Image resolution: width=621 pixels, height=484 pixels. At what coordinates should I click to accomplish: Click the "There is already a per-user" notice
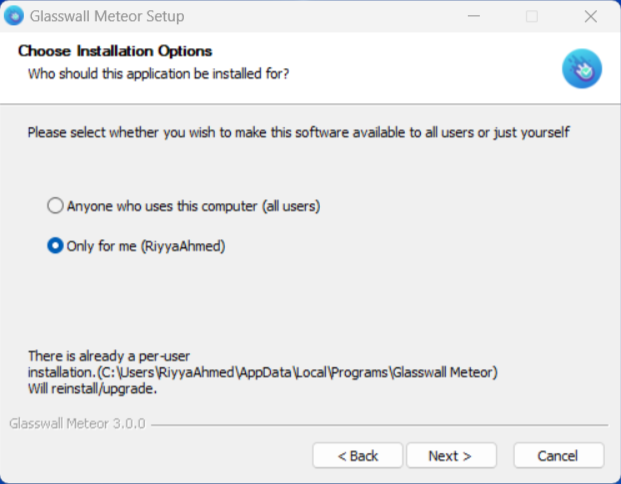(x=108, y=356)
